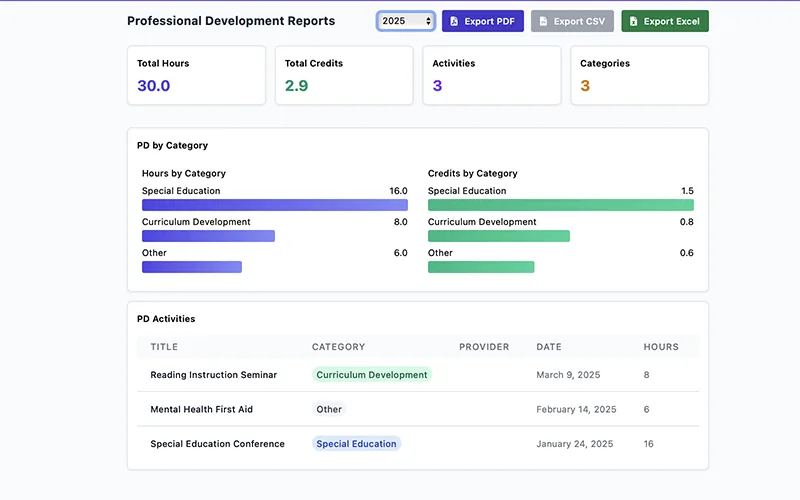Click the 2.9 total credits value
The width and height of the screenshot is (800, 500).
point(296,86)
